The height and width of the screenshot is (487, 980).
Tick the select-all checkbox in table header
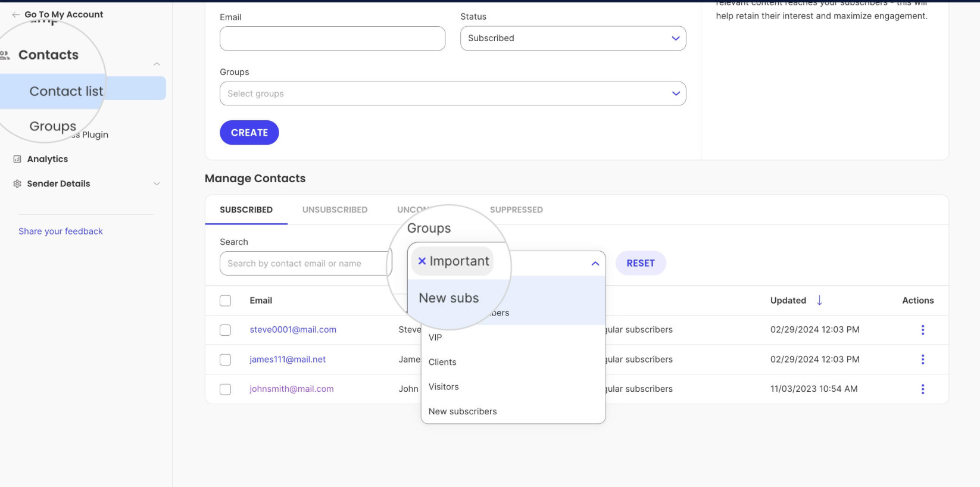(x=225, y=301)
